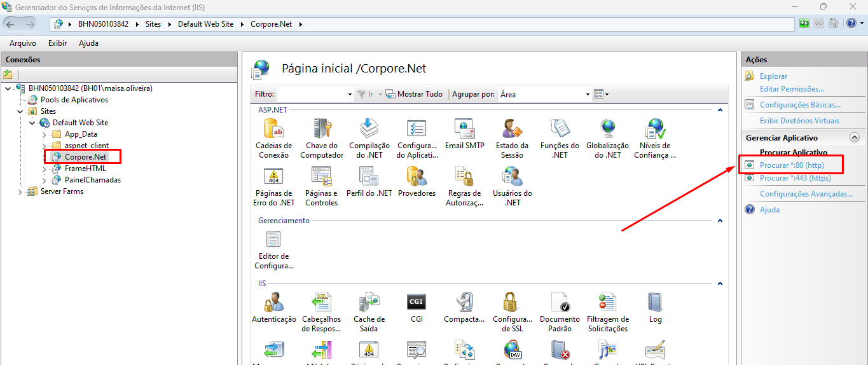Select Corpore.Net in connections tree
Viewport: 868px width, 365px height.
pos(85,157)
